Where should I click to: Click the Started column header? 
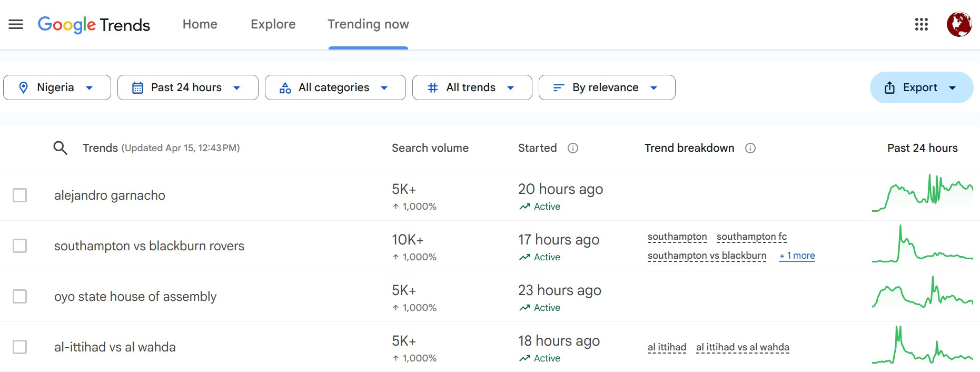coord(537,148)
